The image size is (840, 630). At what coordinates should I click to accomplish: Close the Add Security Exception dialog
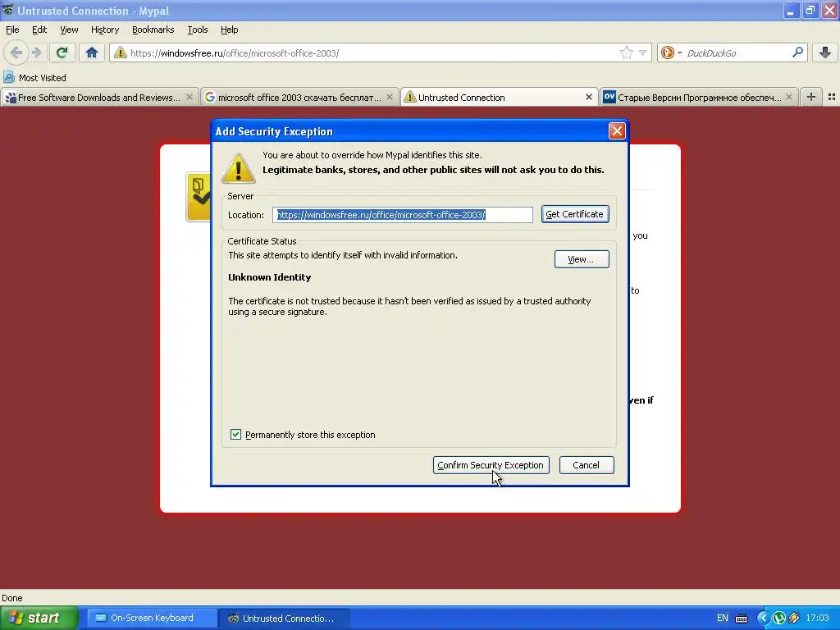click(617, 131)
